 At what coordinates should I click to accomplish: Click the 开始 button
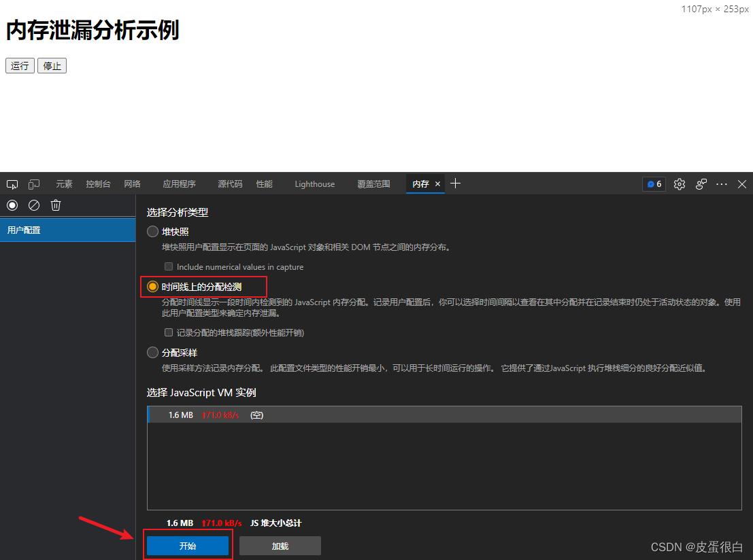(x=188, y=546)
